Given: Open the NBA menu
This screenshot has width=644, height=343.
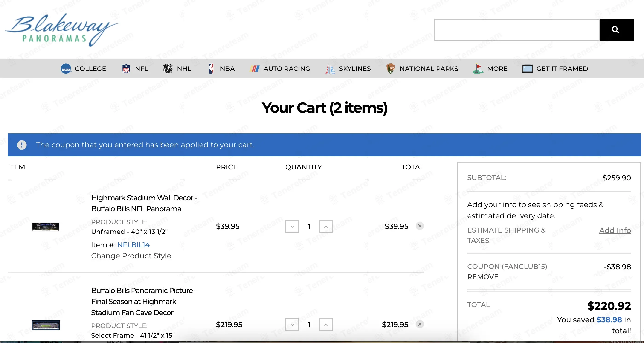Looking at the screenshot, I should [x=227, y=69].
